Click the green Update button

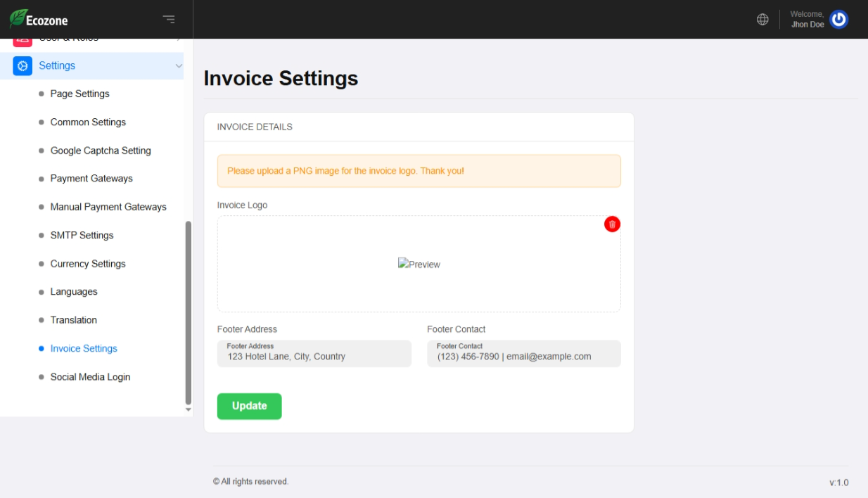249,406
